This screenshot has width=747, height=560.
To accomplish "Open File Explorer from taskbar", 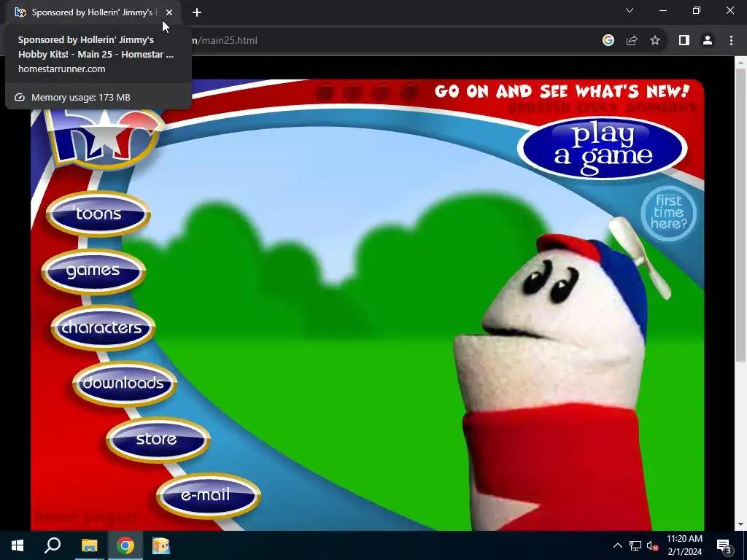I will pos(89,545).
